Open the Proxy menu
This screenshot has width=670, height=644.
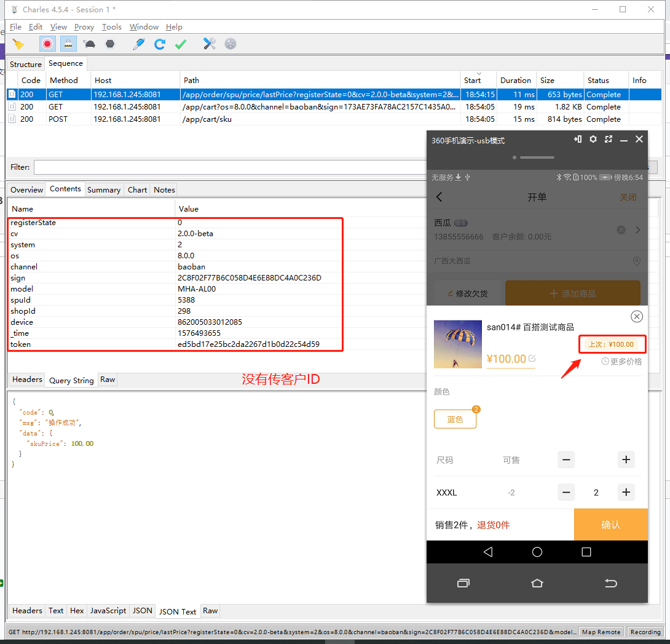tap(84, 27)
